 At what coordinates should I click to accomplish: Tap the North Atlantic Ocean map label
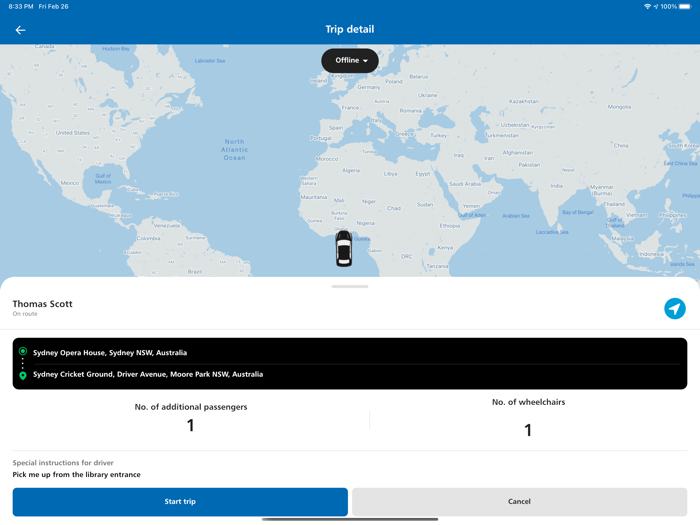coord(234,150)
